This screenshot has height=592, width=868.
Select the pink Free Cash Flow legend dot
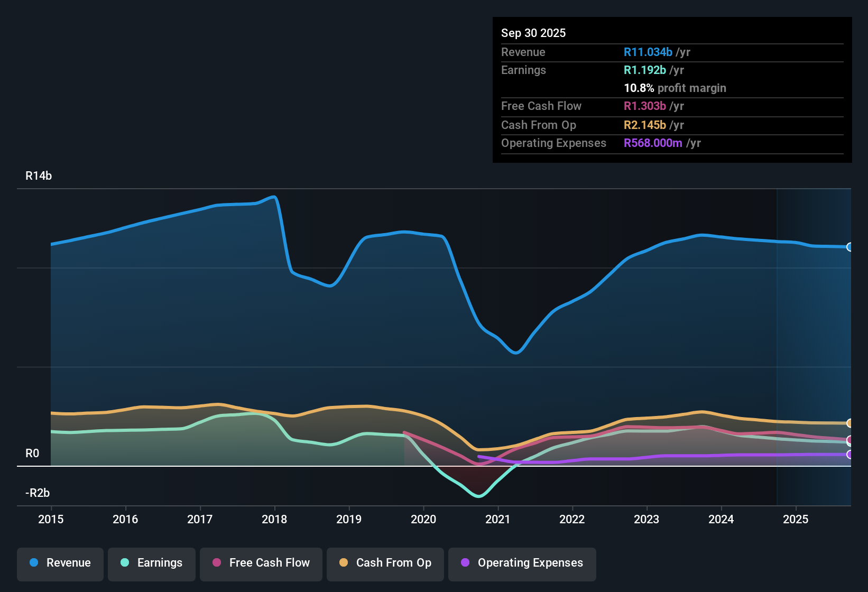coord(216,563)
